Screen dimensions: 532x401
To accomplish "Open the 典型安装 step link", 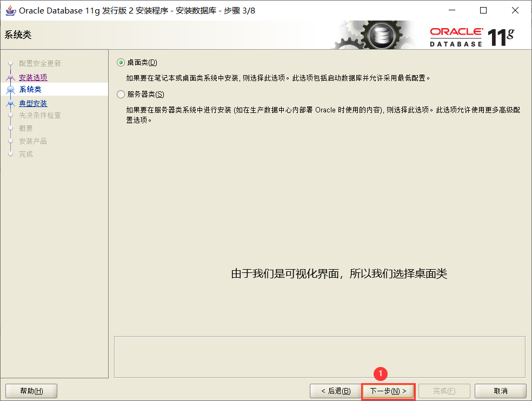I will pos(33,103).
